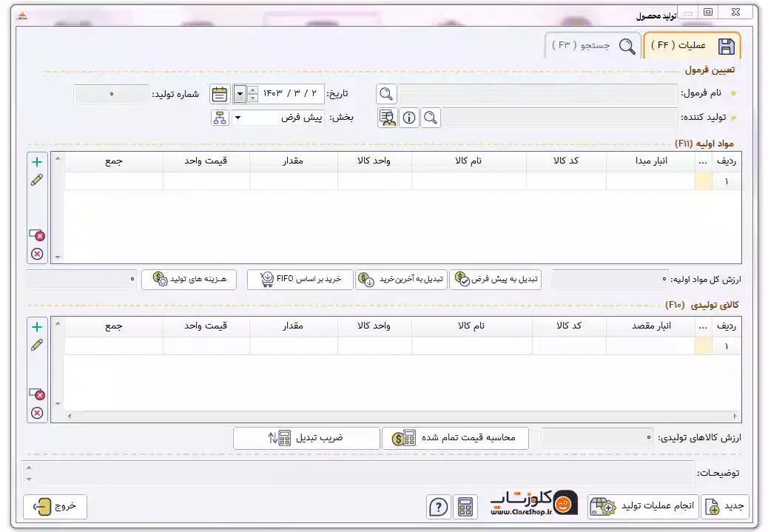Open the person list icon beside تولید کننده

[x=388, y=118]
